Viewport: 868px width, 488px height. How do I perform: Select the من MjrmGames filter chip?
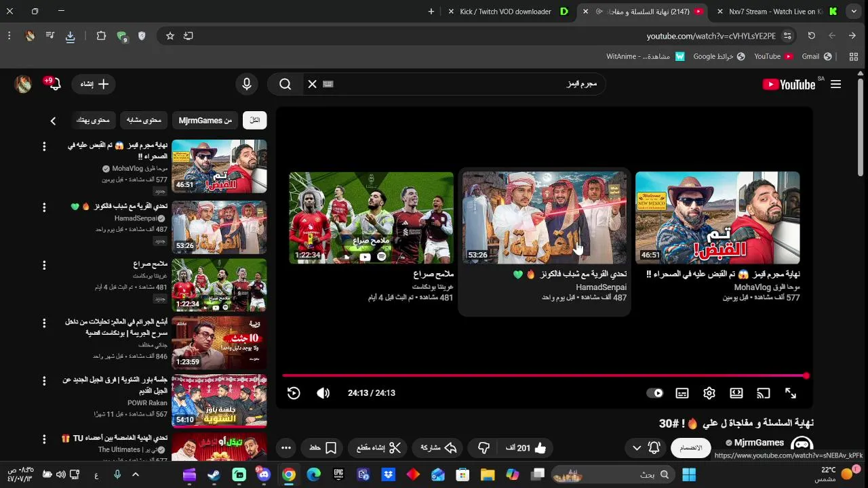coord(205,120)
